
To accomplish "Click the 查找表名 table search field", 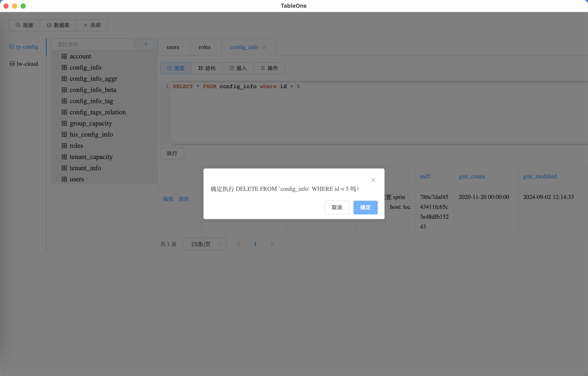I will pos(93,44).
